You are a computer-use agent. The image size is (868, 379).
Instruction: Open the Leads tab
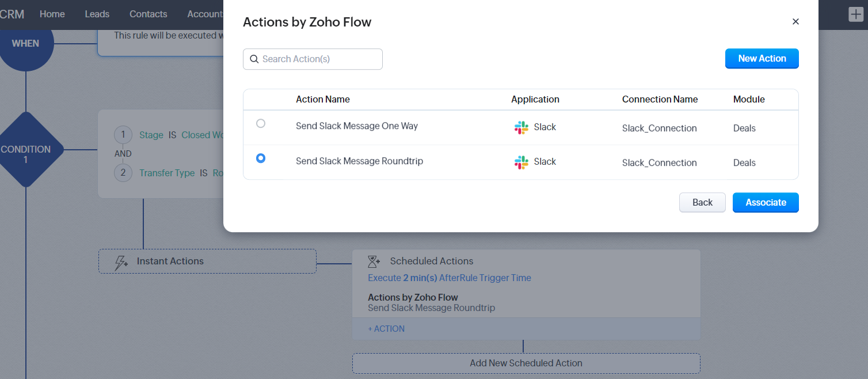pyautogui.click(x=97, y=14)
